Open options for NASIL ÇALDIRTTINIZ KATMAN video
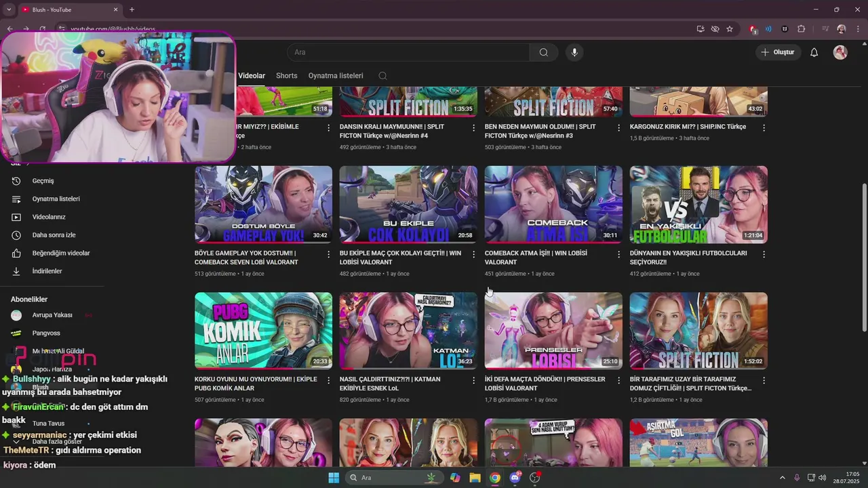868x488 pixels. point(474,380)
